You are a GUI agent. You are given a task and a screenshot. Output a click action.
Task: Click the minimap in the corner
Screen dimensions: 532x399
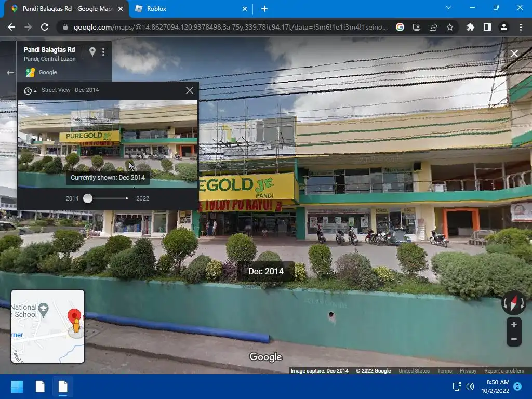click(48, 326)
